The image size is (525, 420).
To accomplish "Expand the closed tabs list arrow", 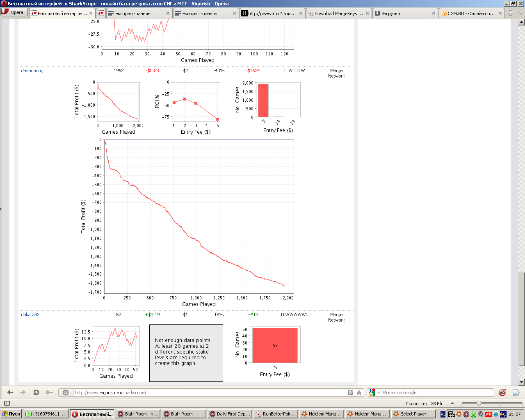I will click(x=521, y=13).
